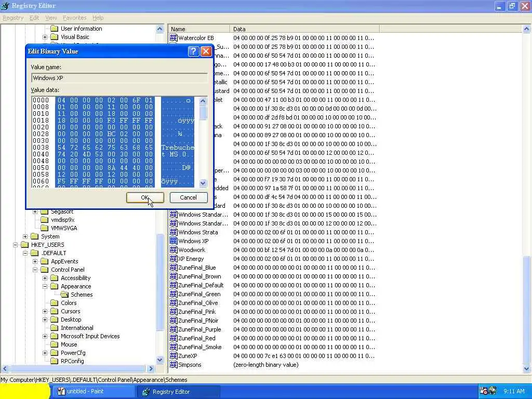Click the Control Panel folder icon
The image size is (532, 399).
point(45,270)
